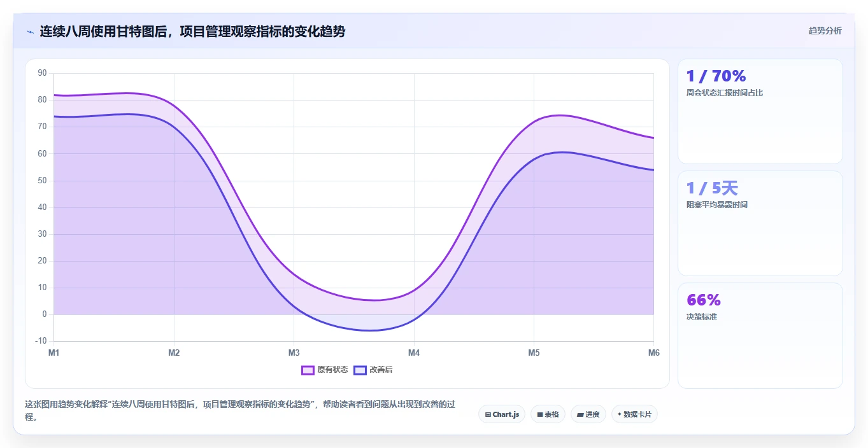
Task: Click the M4 x-axis label
Action: click(414, 353)
